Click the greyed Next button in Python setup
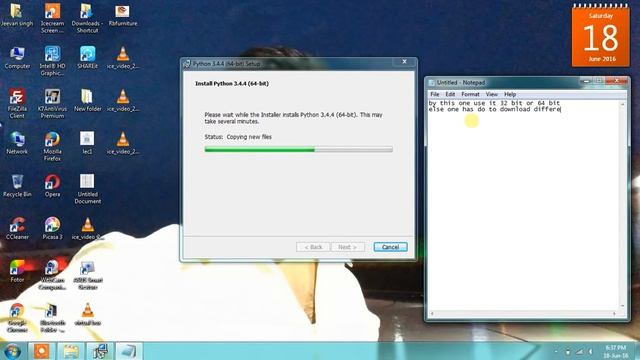The height and width of the screenshot is (360, 640). pos(347,247)
